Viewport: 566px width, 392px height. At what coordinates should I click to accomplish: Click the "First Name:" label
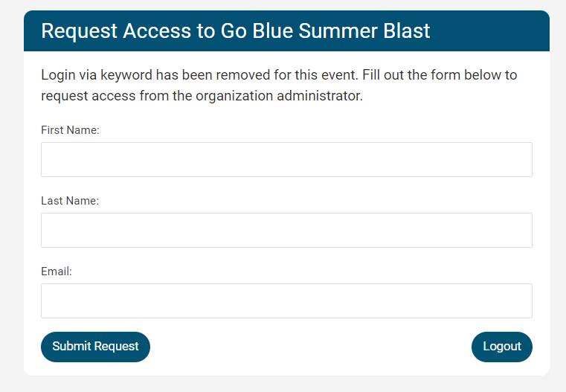coord(70,130)
